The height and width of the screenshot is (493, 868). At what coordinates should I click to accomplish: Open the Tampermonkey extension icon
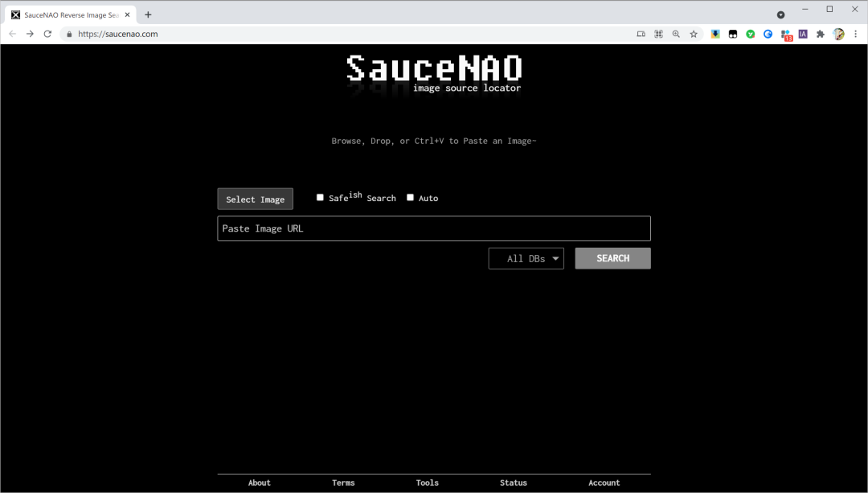733,34
